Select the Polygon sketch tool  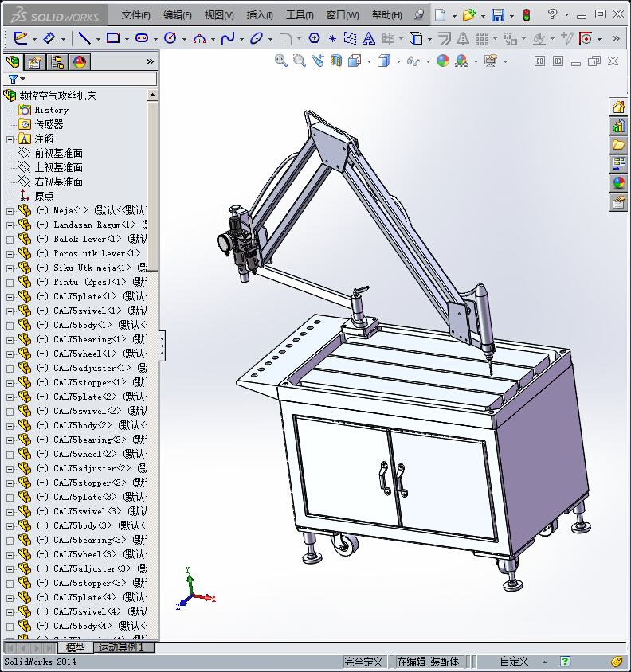(x=314, y=38)
